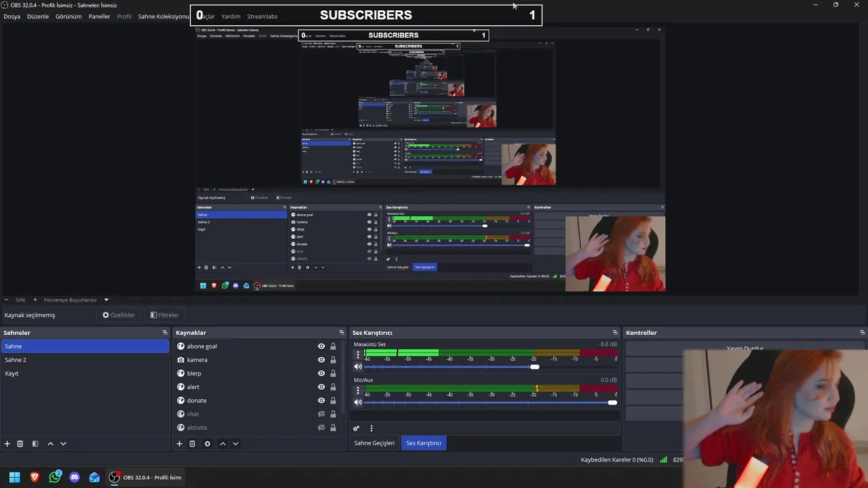
Task: Click the Filtreler button
Action: click(x=164, y=315)
